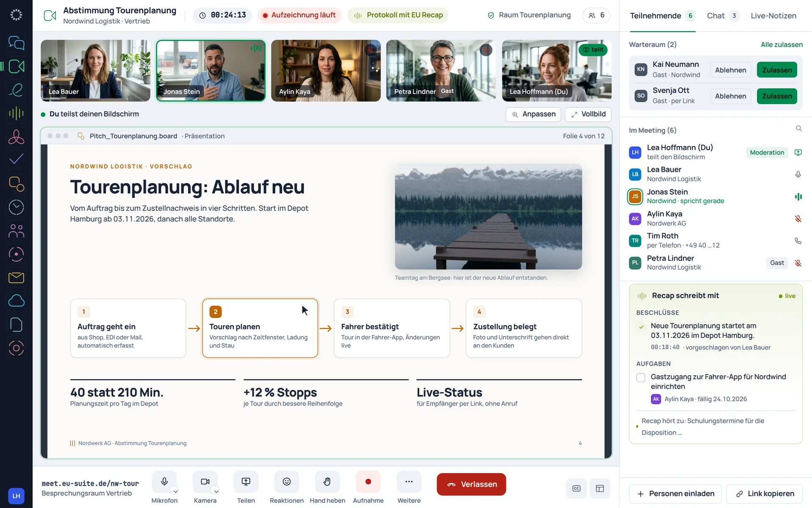This screenshot has height=508, width=812.
Task: Click the participant count icon showing 6
Action: [x=596, y=15]
